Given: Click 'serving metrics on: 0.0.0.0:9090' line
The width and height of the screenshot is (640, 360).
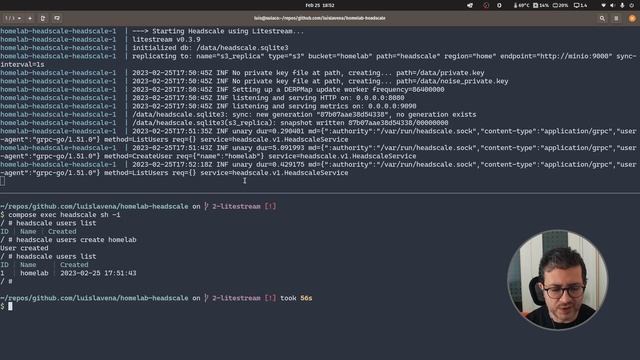Looking at the screenshot, I should [274, 106].
